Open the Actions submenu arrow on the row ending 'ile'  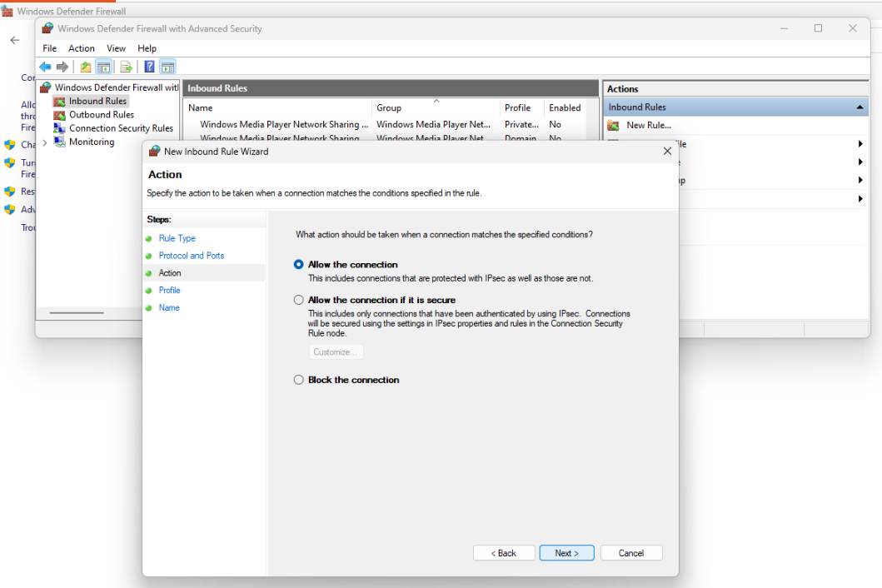(860, 144)
